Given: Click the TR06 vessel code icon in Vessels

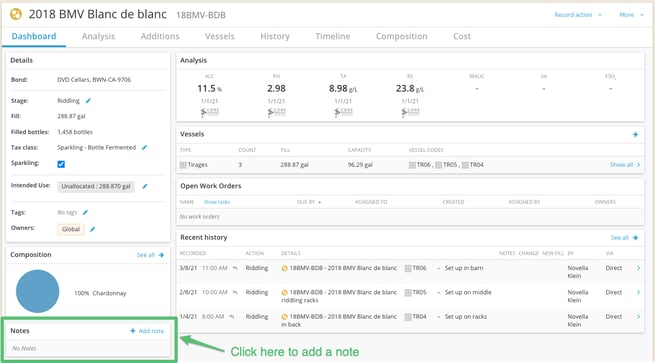Looking at the screenshot, I should [x=412, y=165].
